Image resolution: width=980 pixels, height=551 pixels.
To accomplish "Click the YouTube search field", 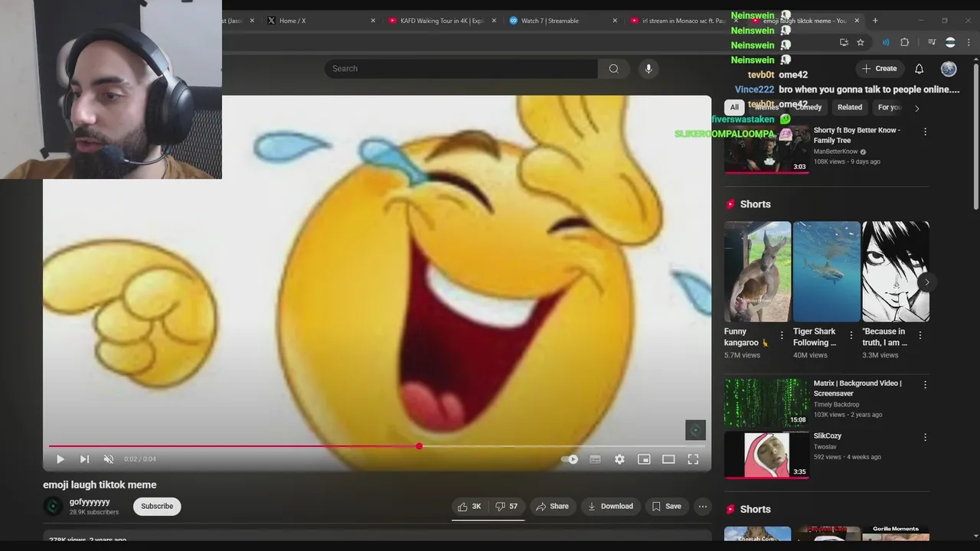I will click(461, 69).
